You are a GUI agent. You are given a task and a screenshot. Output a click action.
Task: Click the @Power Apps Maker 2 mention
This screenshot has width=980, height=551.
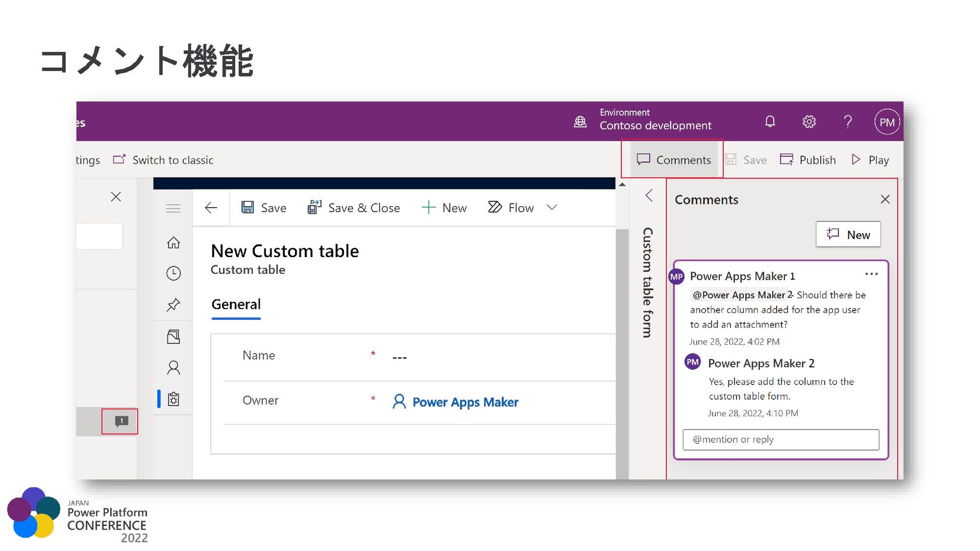click(742, 295)
